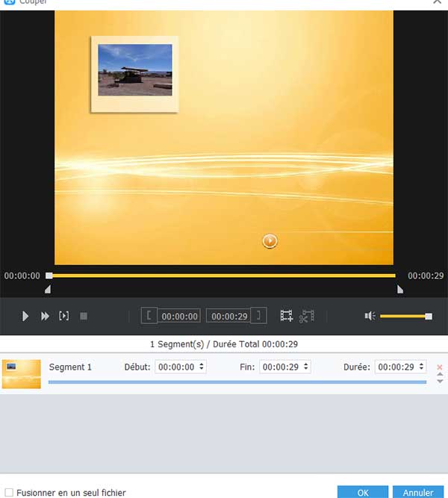The image size is (448, 498).
Task: Enable 'Fusionner en un seul fichier' checkbox
Action: coord(9,493)
